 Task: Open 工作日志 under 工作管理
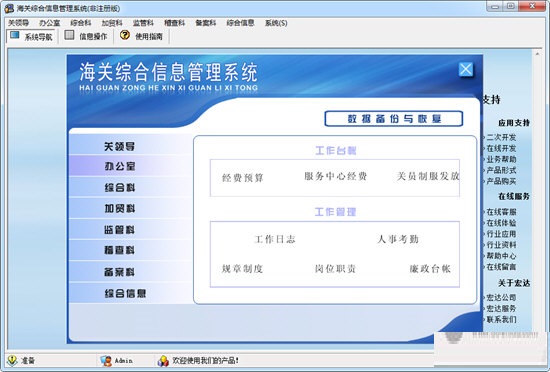point(275,239)
